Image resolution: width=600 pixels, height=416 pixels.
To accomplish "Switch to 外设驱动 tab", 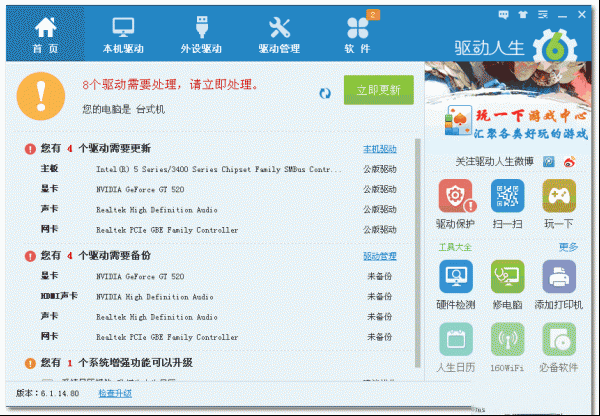I will click(201, 34).
